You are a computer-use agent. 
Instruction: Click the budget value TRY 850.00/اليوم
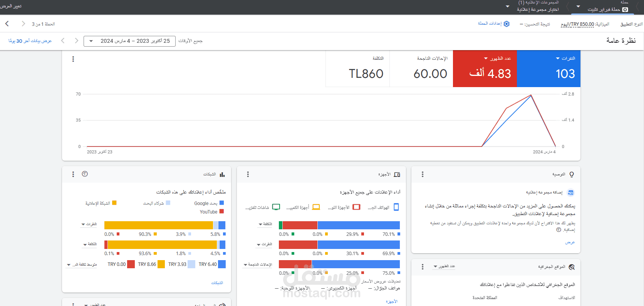pos(577,24)
